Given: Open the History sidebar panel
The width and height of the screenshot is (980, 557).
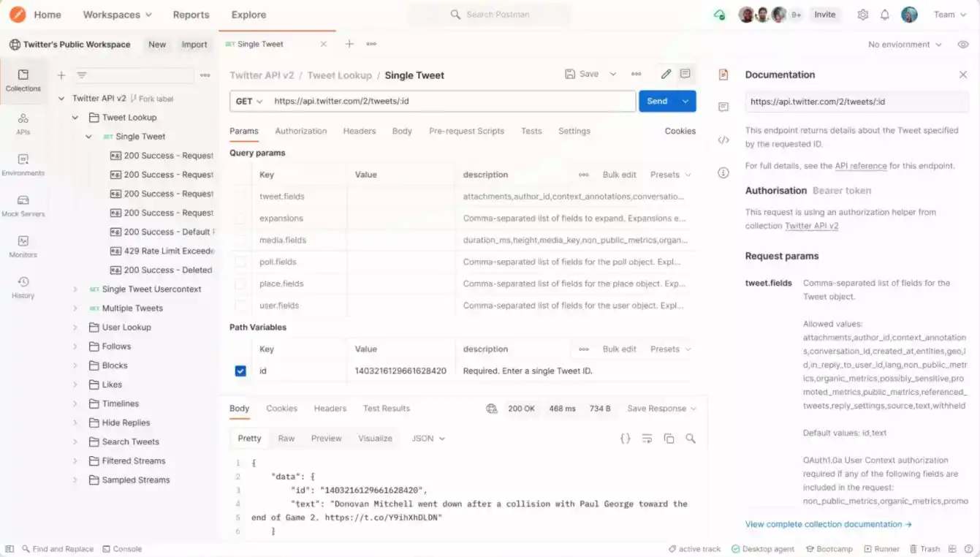Looking at the screenshot, I should click(23, 287).
